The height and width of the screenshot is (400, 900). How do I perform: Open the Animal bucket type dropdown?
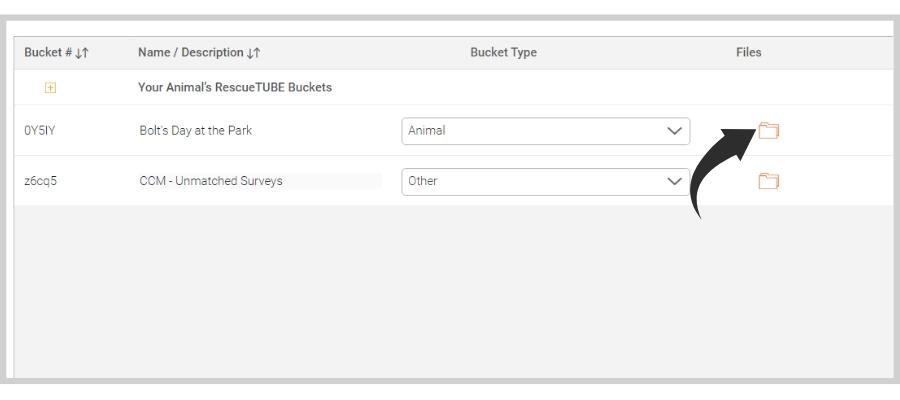(546, 131)
